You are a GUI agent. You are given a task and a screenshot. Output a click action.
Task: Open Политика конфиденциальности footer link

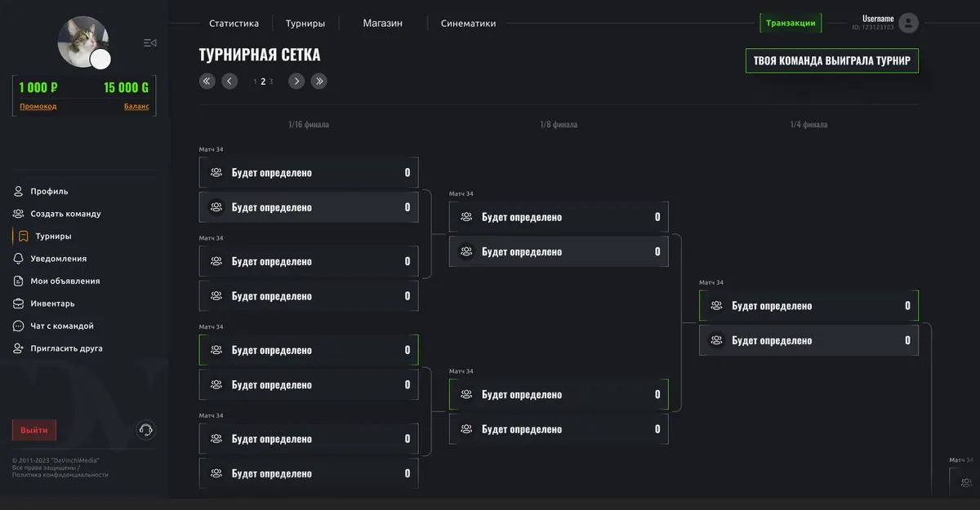[x=60, y=475]
